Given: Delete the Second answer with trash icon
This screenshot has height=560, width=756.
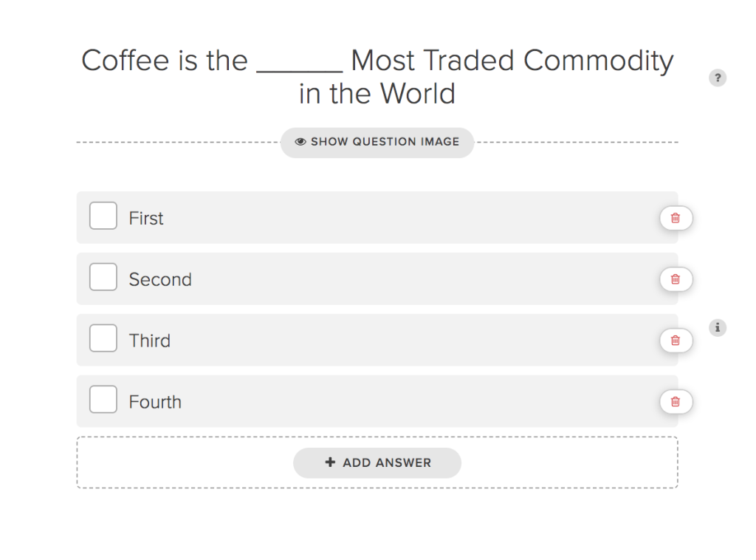Looking at the screenshot, I should point(676,279).
